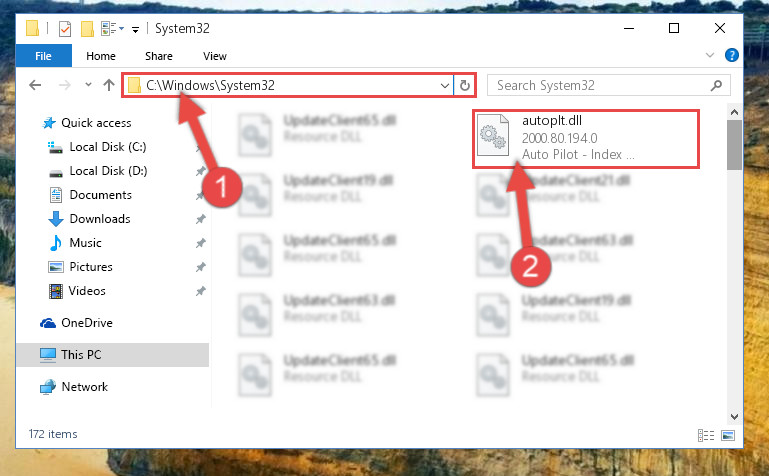Screen dimensions: 769x476
Task: Expand the ribbon chevron
Action: pos(710,55)
